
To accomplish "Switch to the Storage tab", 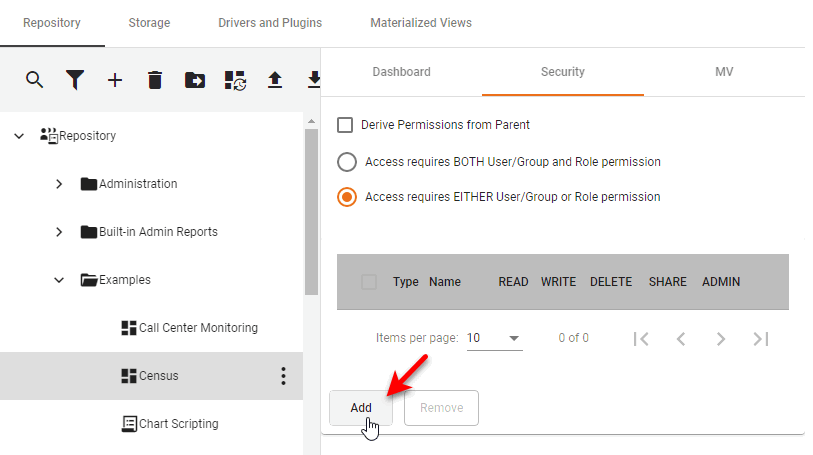I will (x=149, y=23).
